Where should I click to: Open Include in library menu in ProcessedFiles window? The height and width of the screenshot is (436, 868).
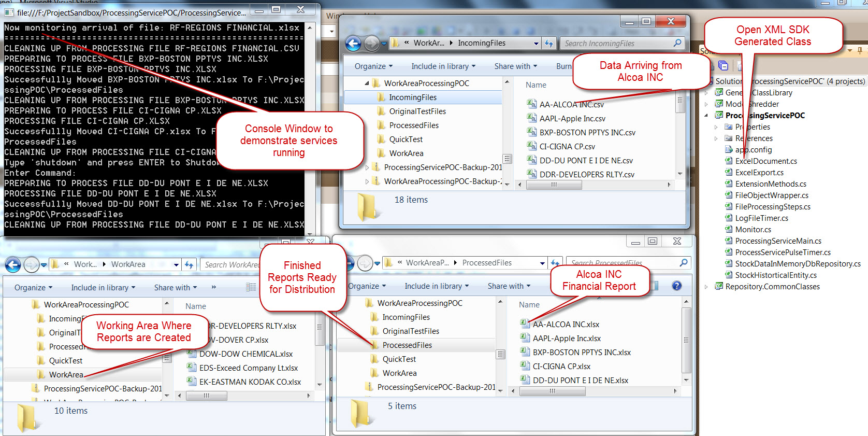437,286
